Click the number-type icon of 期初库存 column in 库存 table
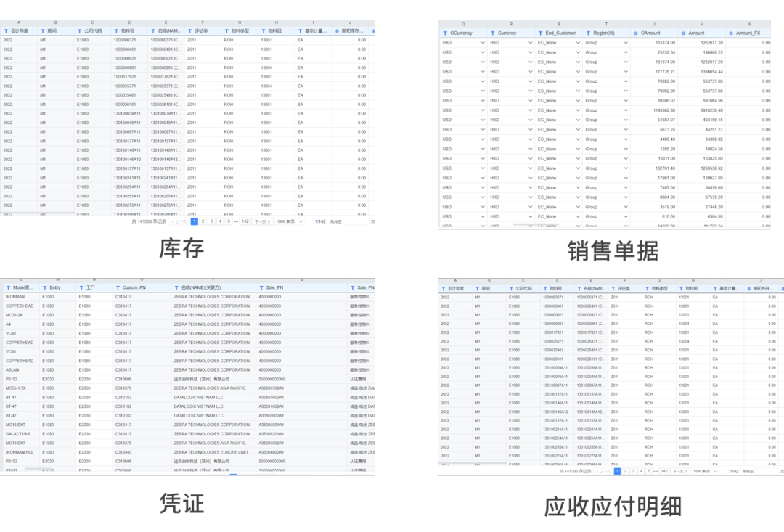 click(337, 31)
